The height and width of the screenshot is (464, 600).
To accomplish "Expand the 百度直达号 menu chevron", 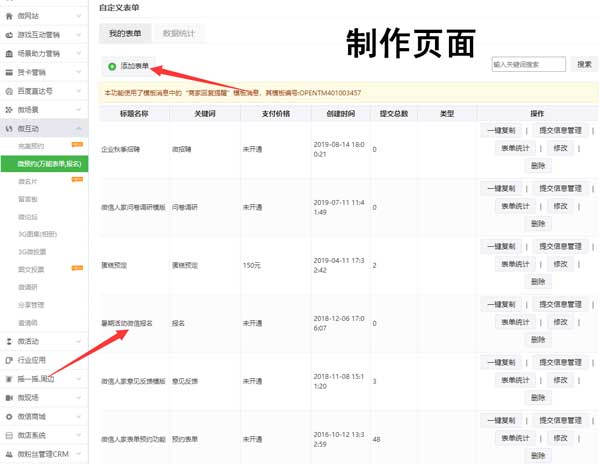I will (x=78, y=91).
